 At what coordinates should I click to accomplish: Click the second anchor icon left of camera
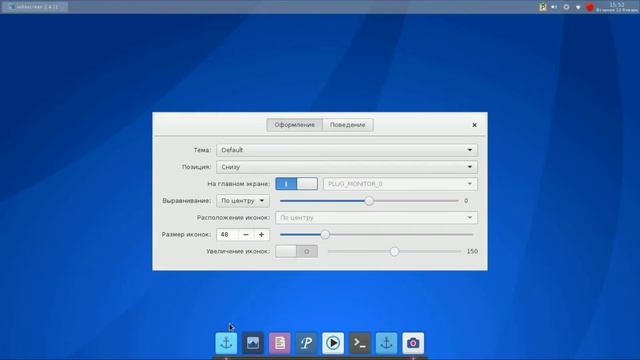[x=387, y=343]
